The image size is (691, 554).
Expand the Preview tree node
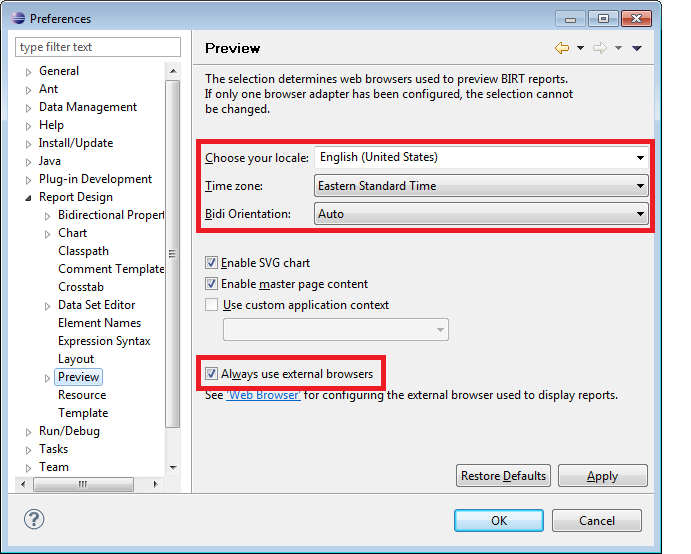point(48,378)
